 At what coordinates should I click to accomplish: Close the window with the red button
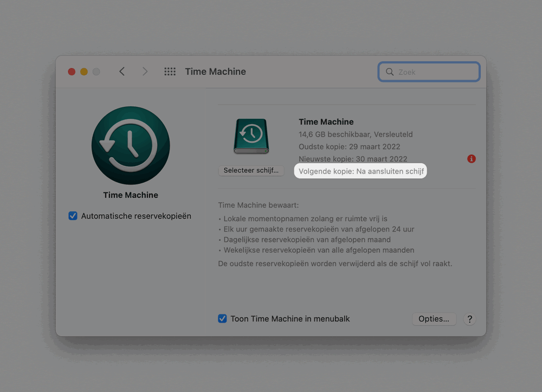click(x=72, y=72)
